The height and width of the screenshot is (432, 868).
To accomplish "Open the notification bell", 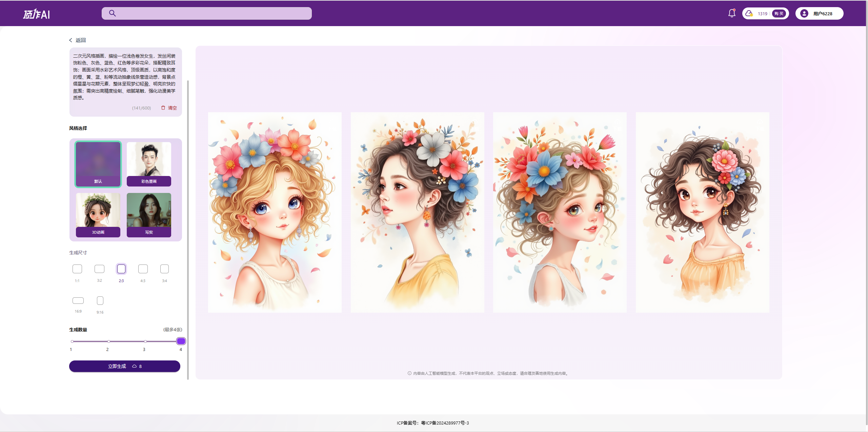I will click(x=732, y=13).
